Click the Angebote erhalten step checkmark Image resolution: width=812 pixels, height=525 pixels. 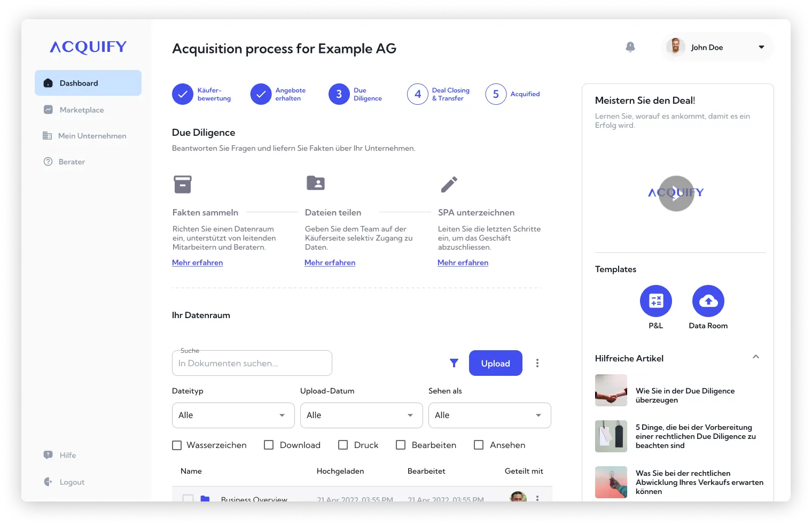[x=261, y=94]
